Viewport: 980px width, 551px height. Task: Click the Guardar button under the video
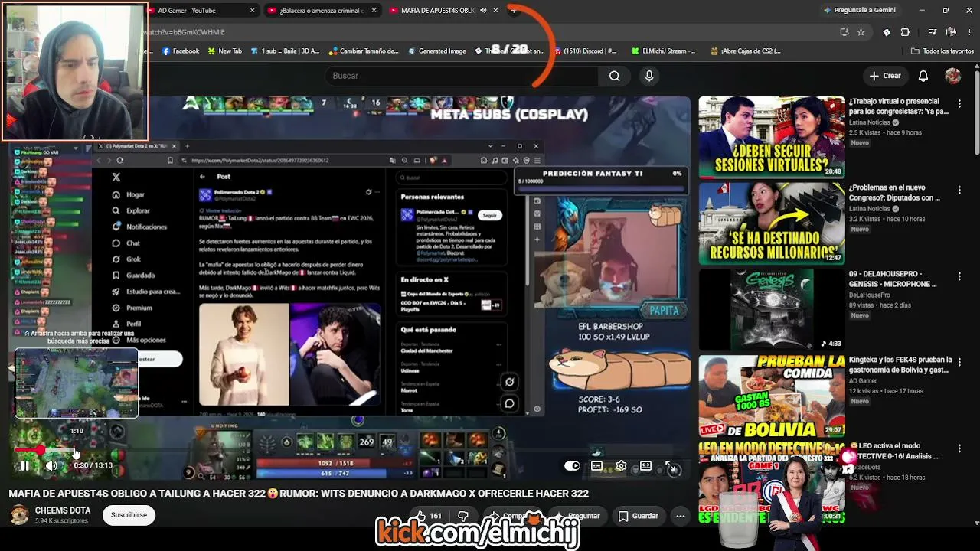coord(639,516)
